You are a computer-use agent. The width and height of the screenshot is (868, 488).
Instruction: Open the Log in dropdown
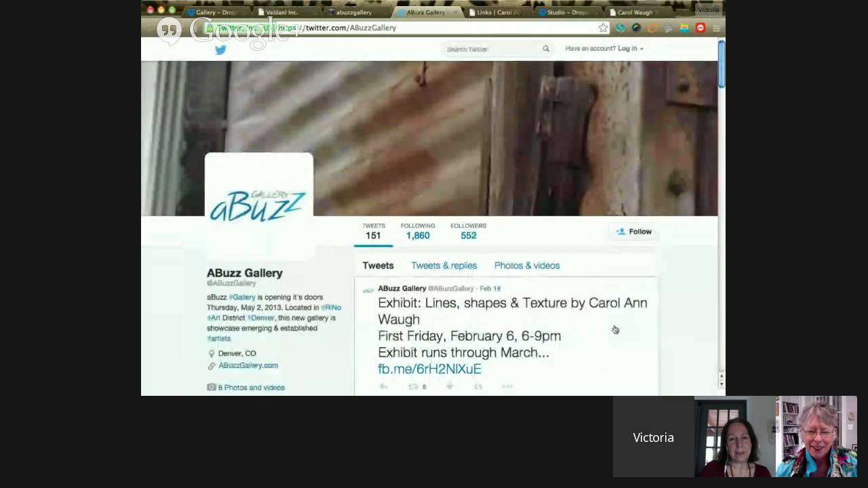pos(630,49)
